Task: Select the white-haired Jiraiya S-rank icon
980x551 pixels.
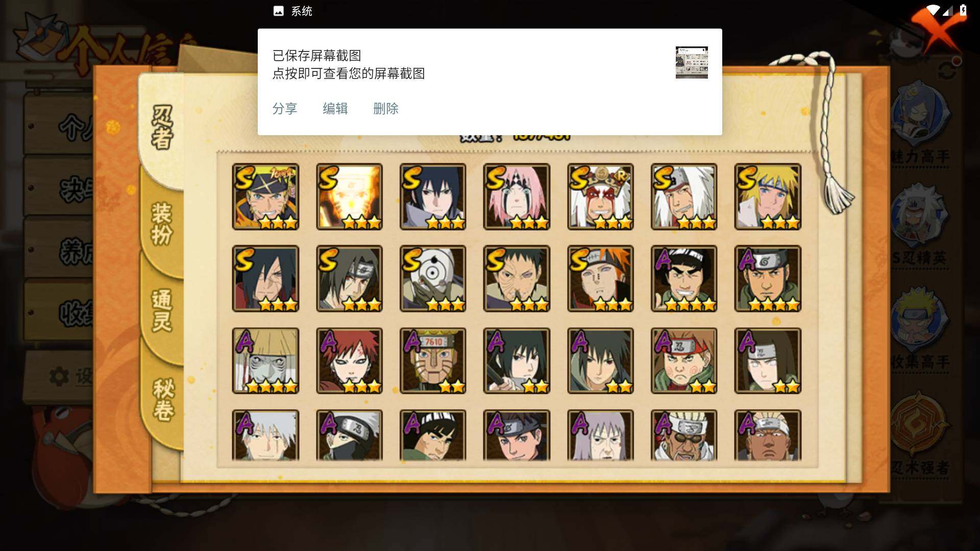Action: point(684,196)
